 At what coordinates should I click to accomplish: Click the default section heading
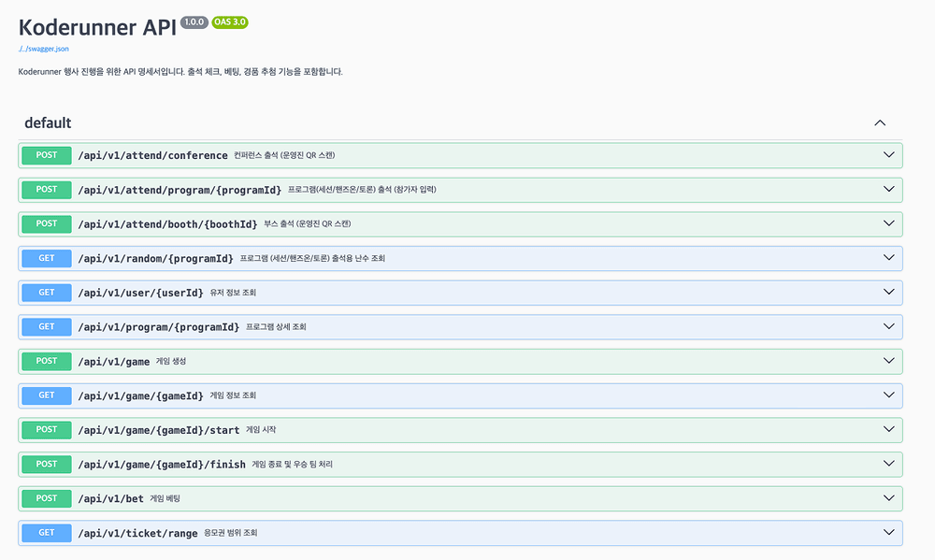point(48,122)
